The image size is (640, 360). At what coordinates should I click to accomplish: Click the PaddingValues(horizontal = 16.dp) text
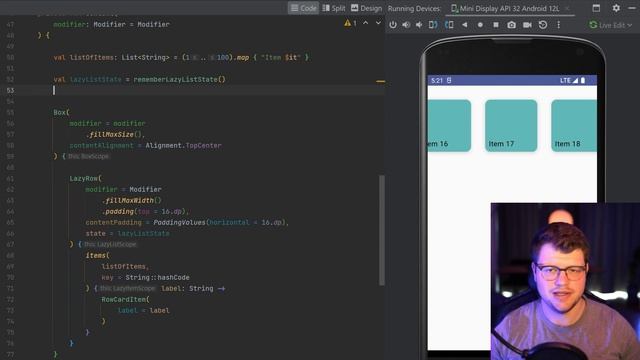coord(221,222)
